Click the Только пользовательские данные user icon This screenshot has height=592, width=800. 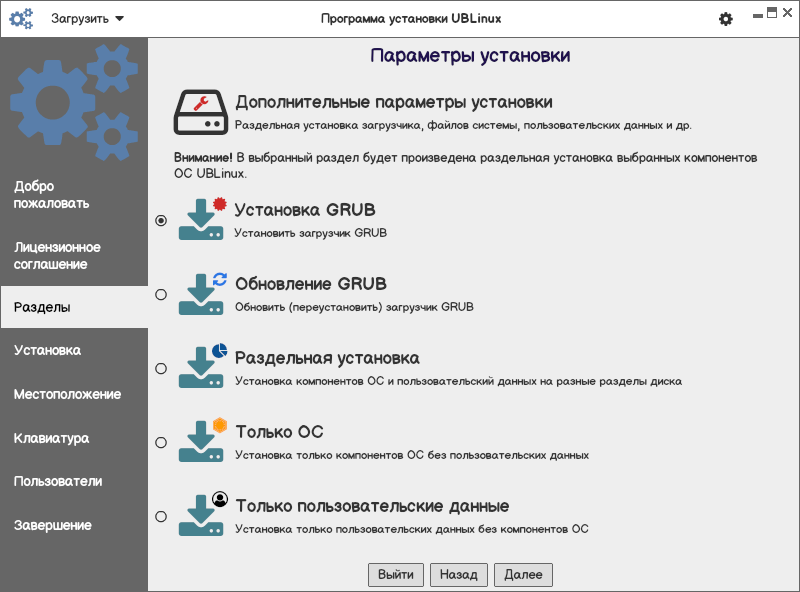click(220, 499)
